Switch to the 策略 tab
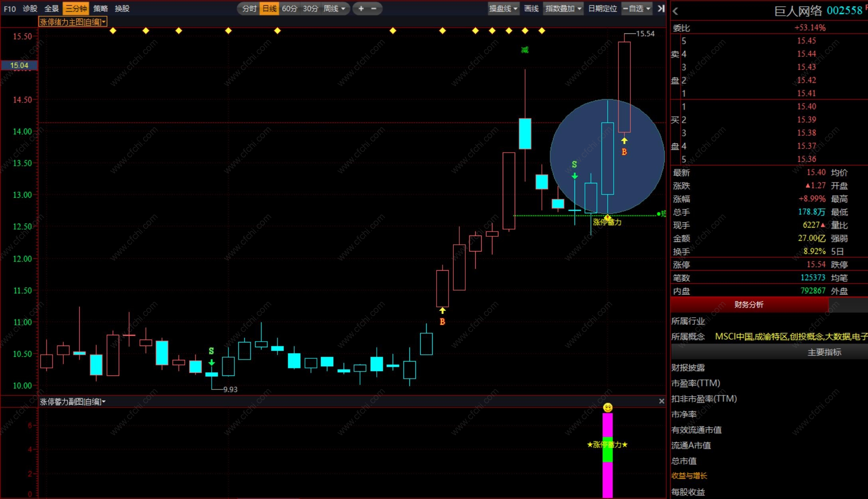The height and width of the screenshot is (499, 868). (x=100, y=8)
